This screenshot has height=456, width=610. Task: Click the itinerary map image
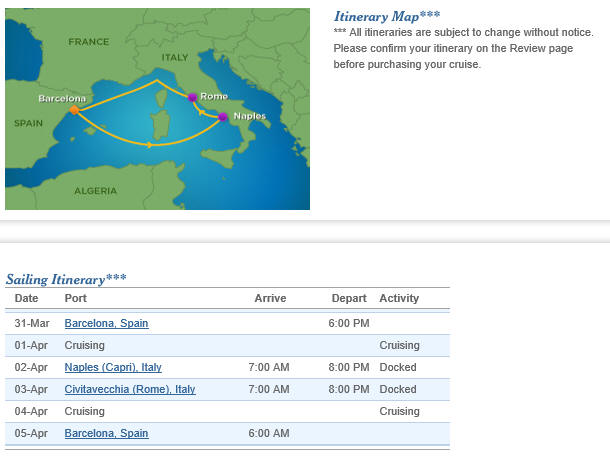pos(158,109)
